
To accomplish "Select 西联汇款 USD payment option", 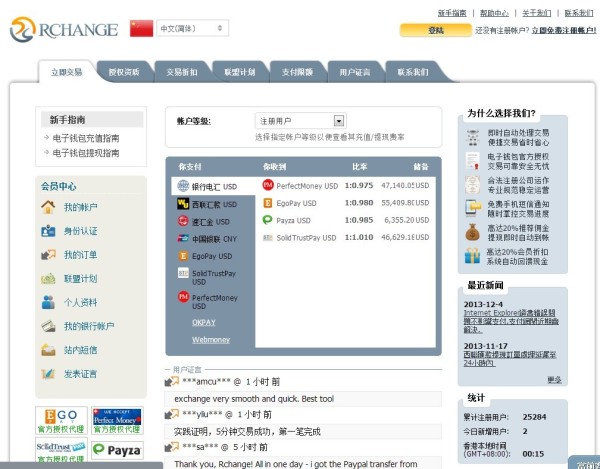I will (x=213, y=204).
